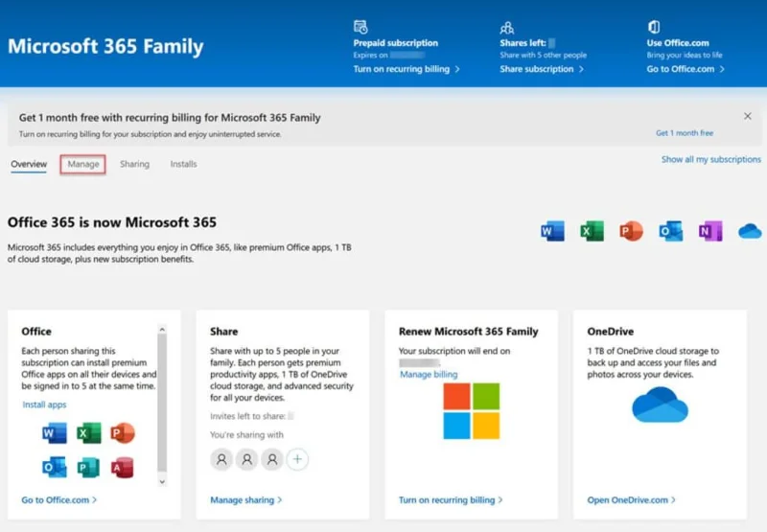Click header Go to Office.com link

686,69
